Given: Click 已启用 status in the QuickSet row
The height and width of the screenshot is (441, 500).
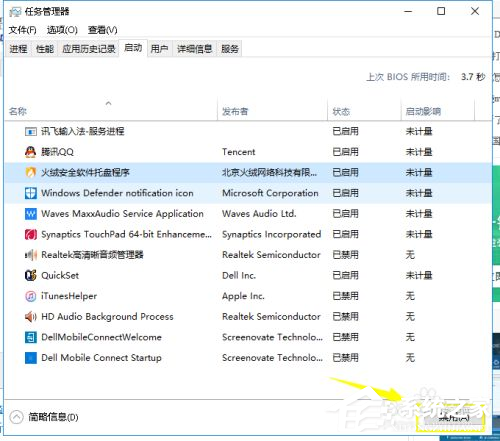Looking at the screenshot, I should pyautogui.click(x=345, y=276).
